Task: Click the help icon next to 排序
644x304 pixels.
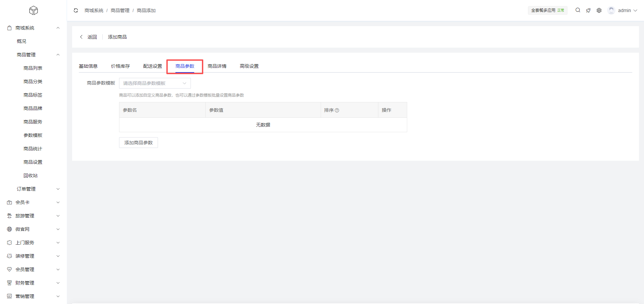Action: click(337, 110)
